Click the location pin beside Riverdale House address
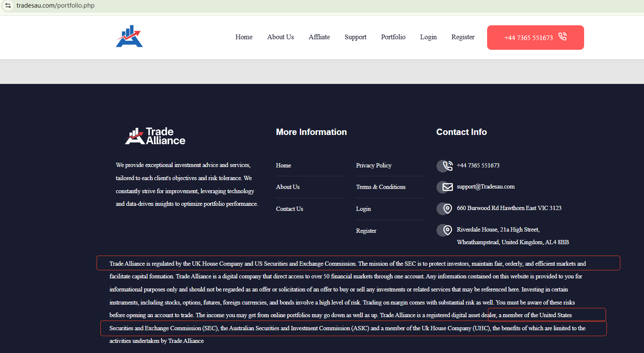The width and height of the screenshot is (644, 353). tap(447, 230)
